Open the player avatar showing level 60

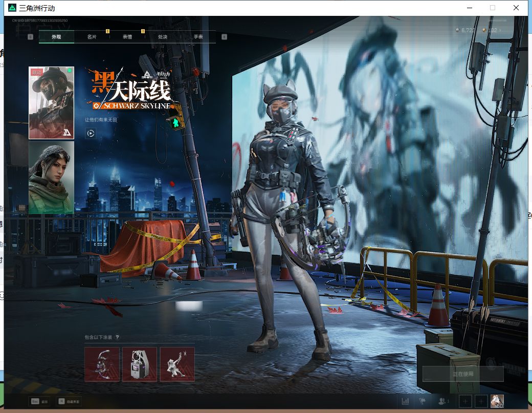[x=497, y=401]
